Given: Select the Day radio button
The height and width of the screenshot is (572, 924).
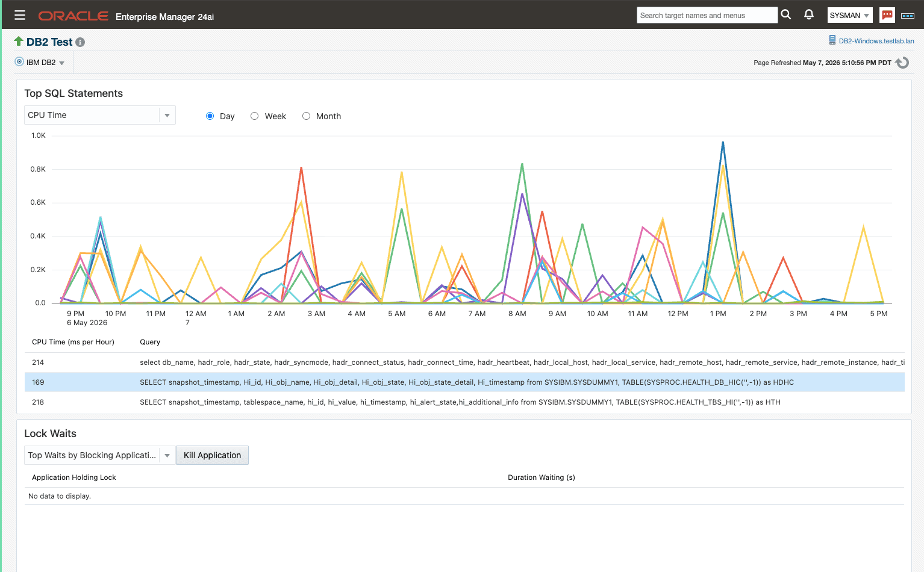Looking at the screenshot, I should pos(210,116).
